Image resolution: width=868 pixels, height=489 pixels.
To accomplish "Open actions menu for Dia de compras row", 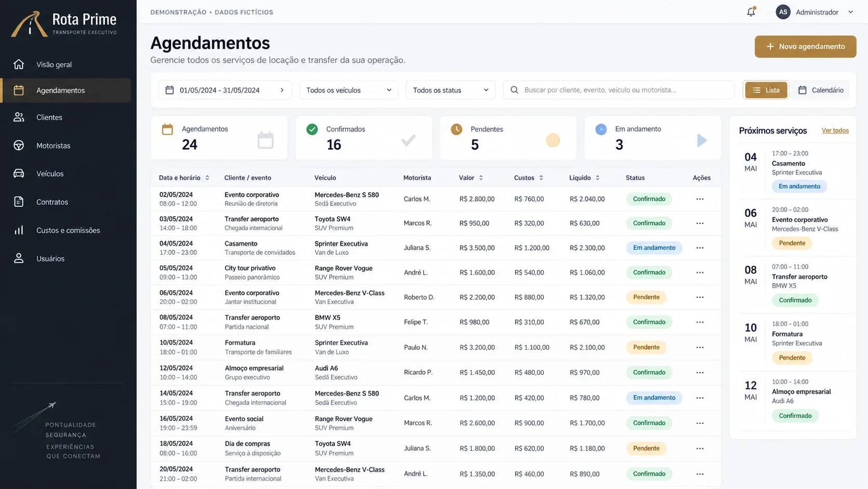I will click(x=700, y=448).
